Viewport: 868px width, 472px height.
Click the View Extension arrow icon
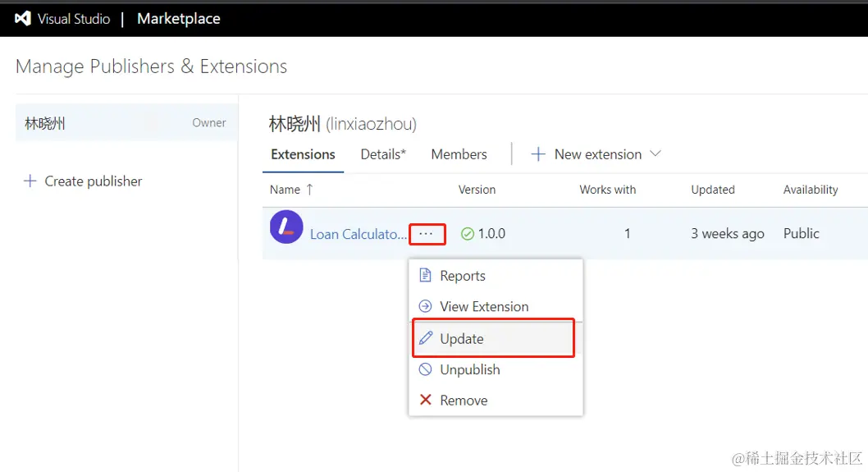(425, 306)
